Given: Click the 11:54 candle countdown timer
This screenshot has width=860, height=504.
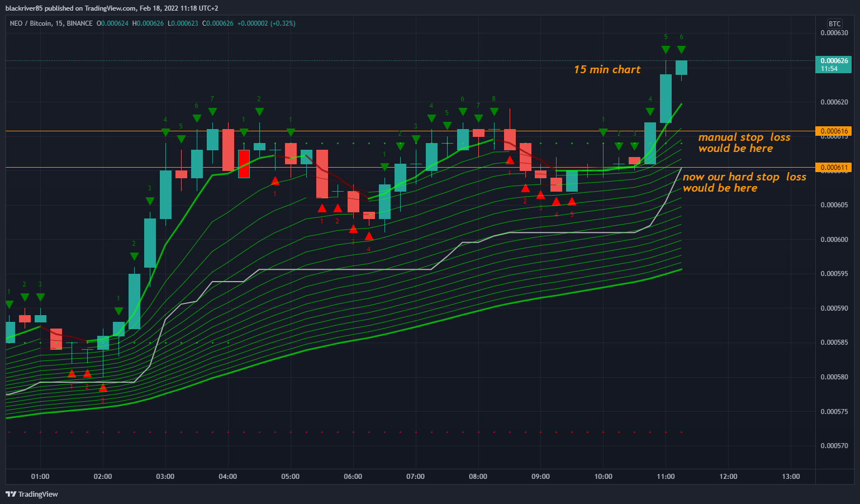Looking at the screenshot, I should click(x=829, y=69).
